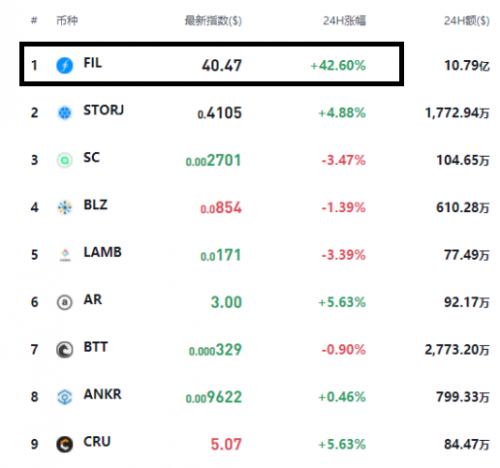Image resolution: width=500 pixels, height=468 pixels.
Task: Sort by 24H涨幅 column header
Action: tap(344, 21)
